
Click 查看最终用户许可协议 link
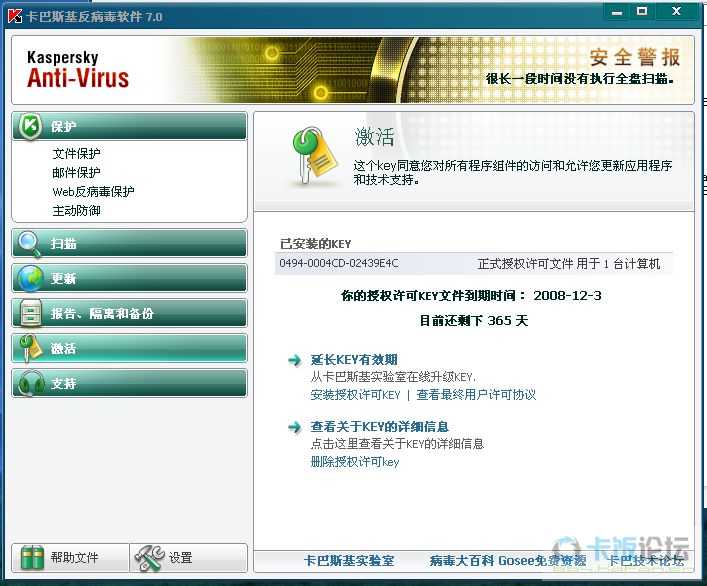(x=476, y=395)
